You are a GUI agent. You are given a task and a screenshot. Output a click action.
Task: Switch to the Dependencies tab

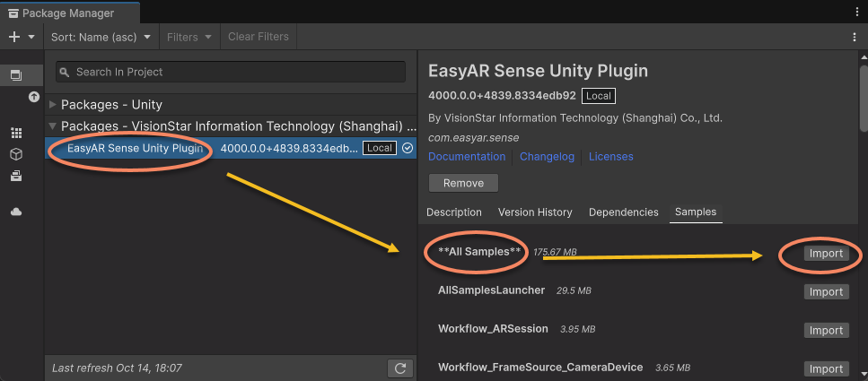623,212
